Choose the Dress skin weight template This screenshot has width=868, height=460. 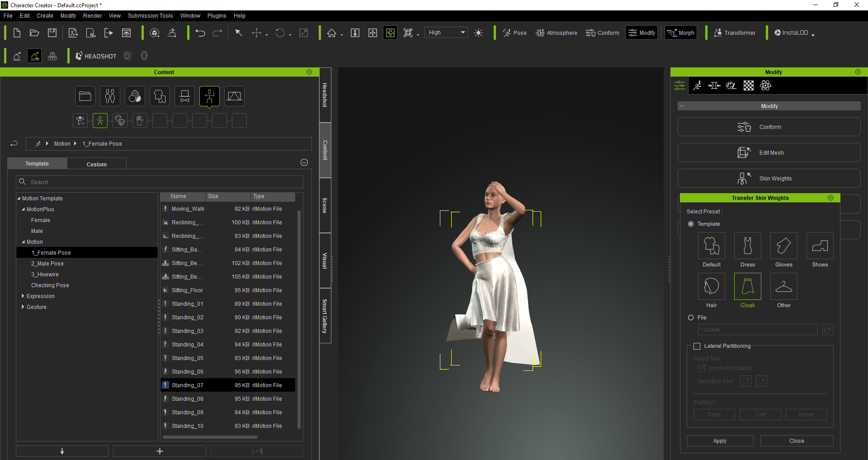point(748,246)
